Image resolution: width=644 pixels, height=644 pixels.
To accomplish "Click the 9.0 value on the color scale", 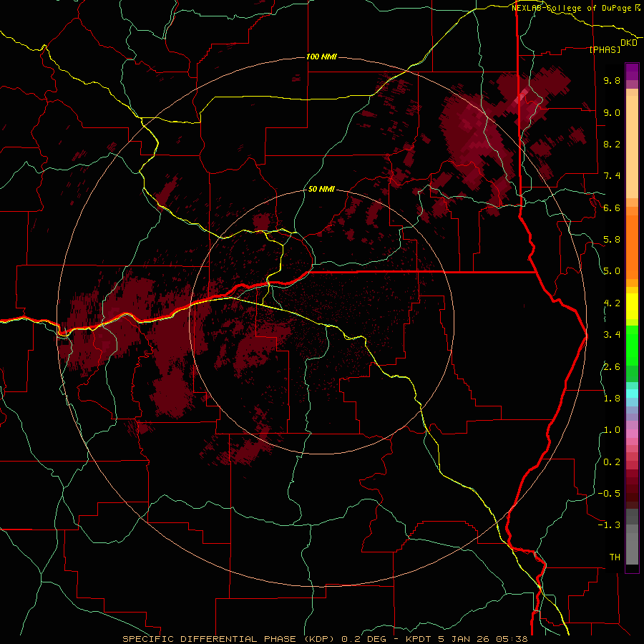I will [612, 112].
